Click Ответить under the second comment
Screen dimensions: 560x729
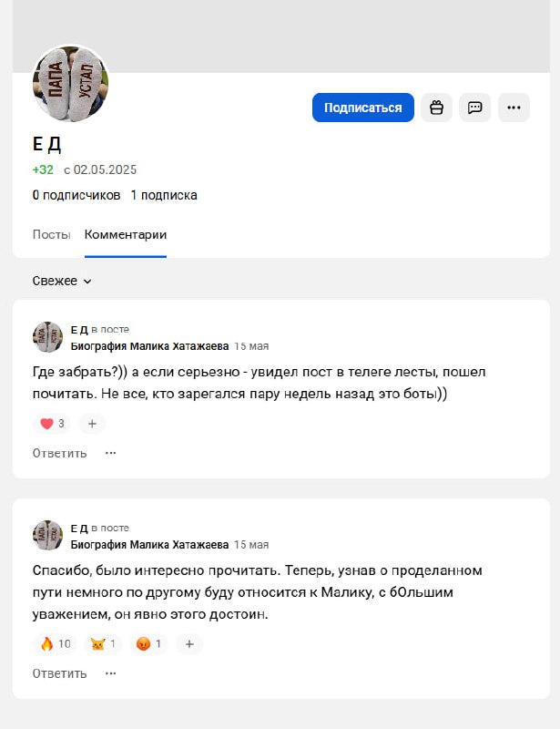pos(60,673)
